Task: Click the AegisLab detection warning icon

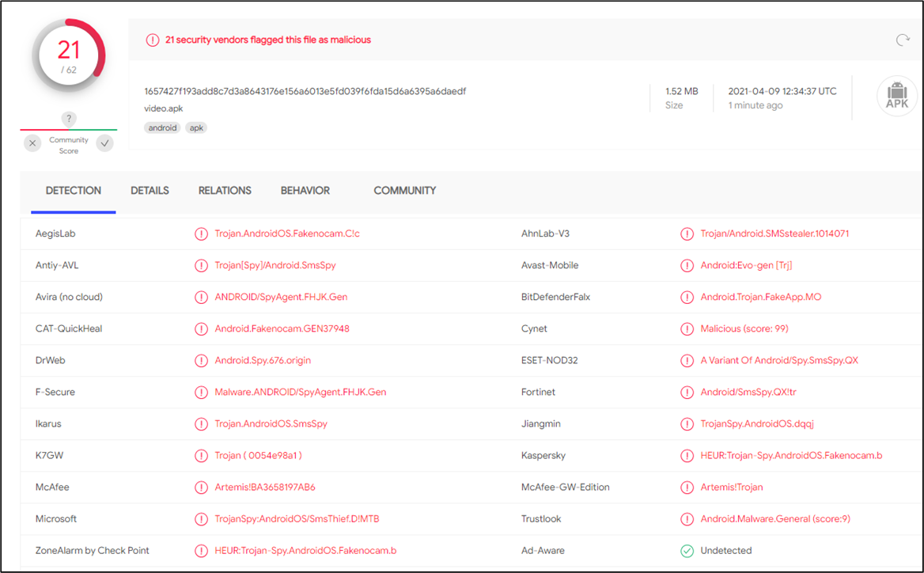Action: [x=201, y=234]
